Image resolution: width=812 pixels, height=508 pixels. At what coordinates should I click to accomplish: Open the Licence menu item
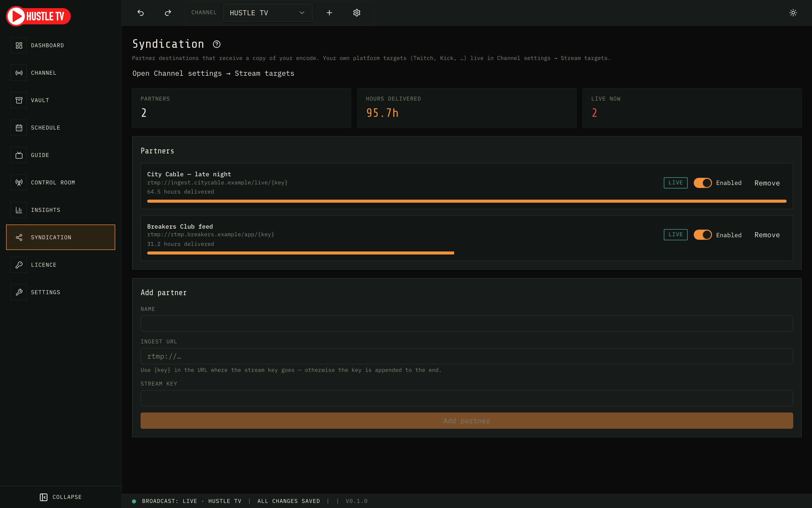coord(60,265)
